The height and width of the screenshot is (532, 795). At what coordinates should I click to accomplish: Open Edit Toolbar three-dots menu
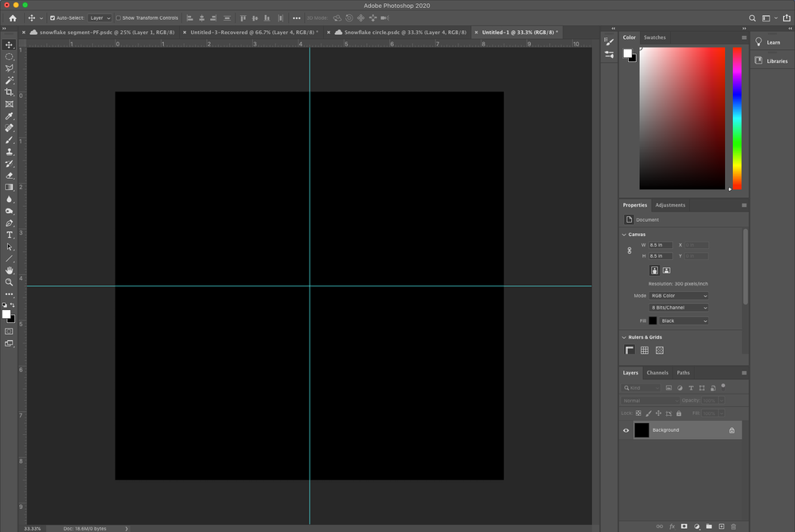point(9,294)
